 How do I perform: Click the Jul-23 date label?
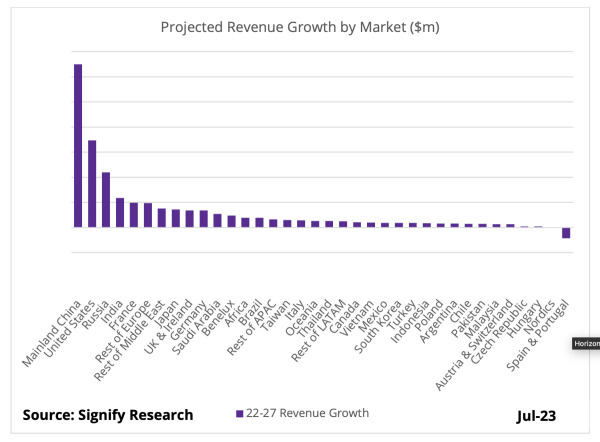point(536,416)
